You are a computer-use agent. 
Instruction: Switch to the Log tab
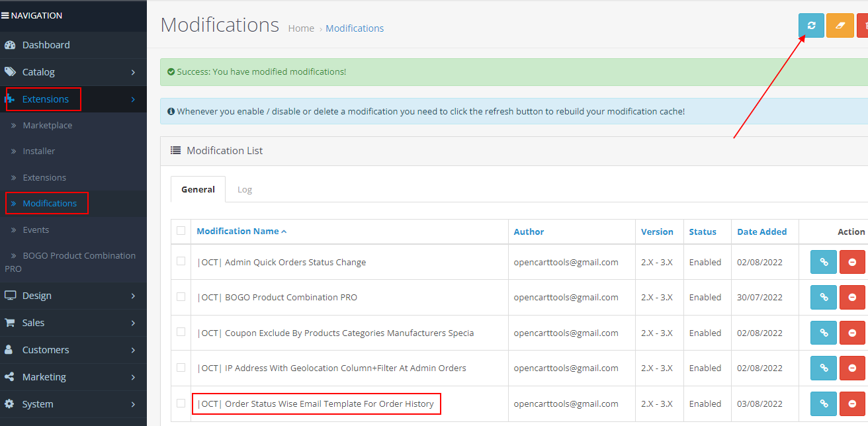[x=245, y=189]
